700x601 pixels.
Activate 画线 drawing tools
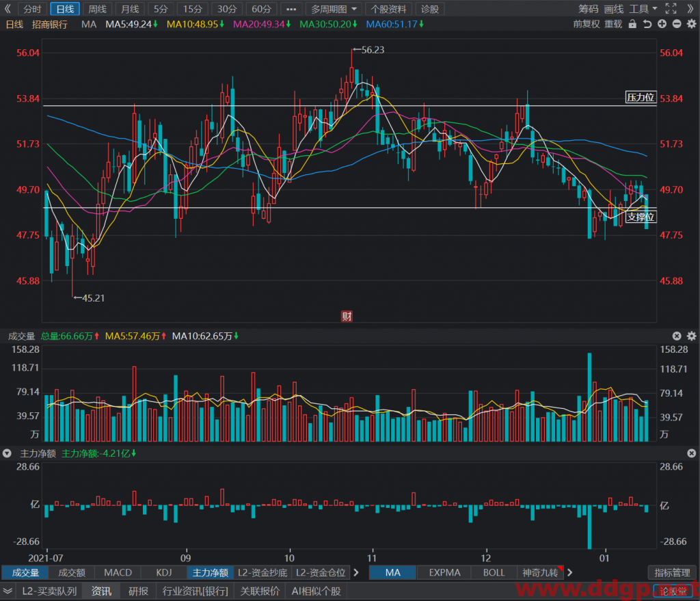coord(613,9)
